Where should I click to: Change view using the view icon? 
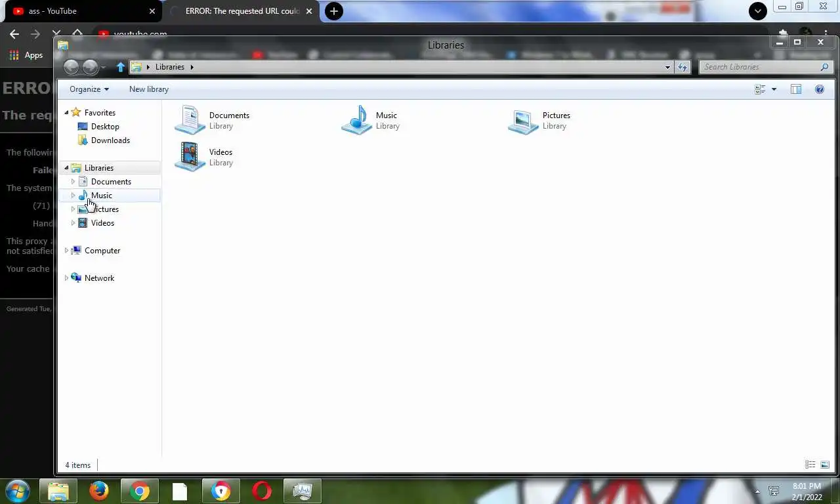point(761,89)
